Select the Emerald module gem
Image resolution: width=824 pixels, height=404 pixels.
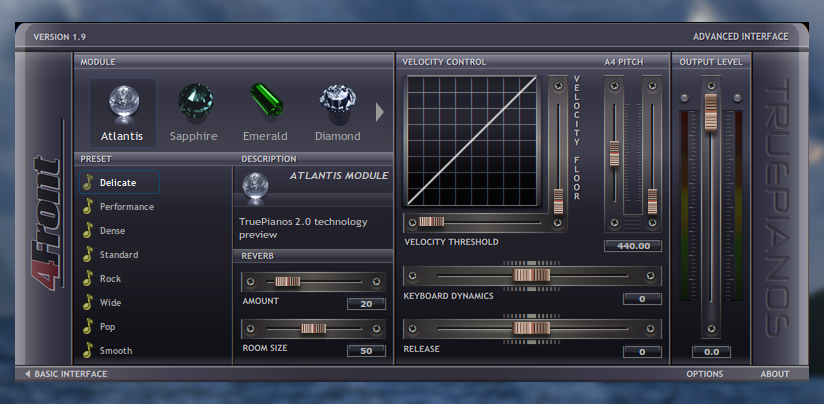266,99
